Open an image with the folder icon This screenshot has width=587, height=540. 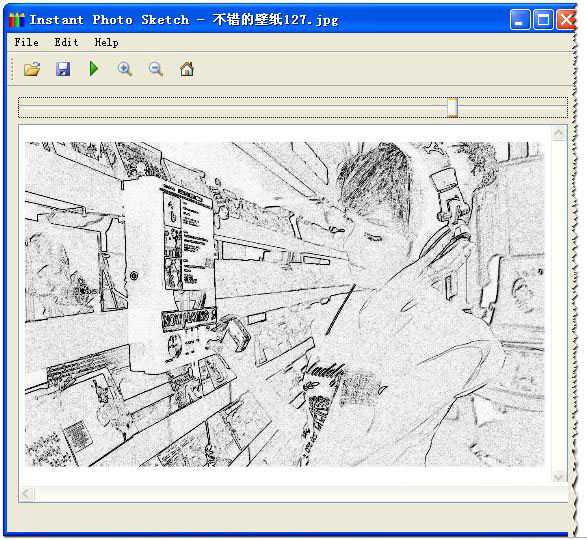(x=32, y=69)
